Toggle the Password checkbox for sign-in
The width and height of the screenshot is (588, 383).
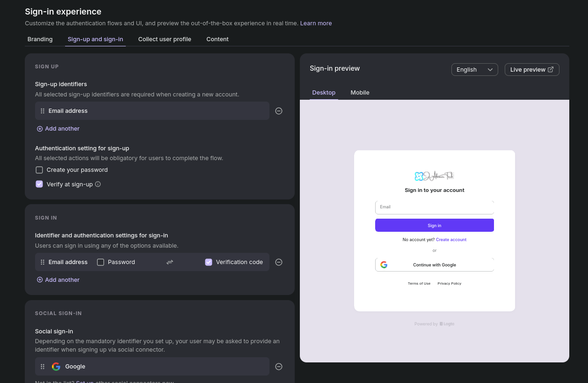pos(101,262)
